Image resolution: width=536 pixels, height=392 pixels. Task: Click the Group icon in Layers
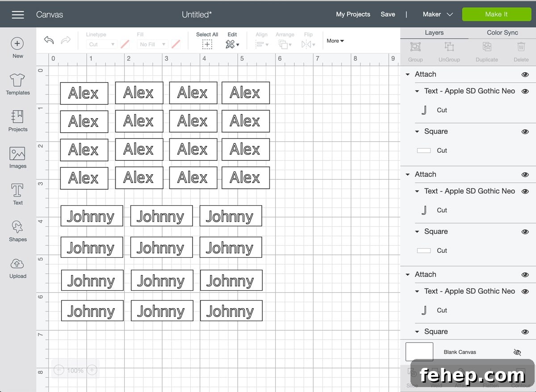tap(415, 47)
